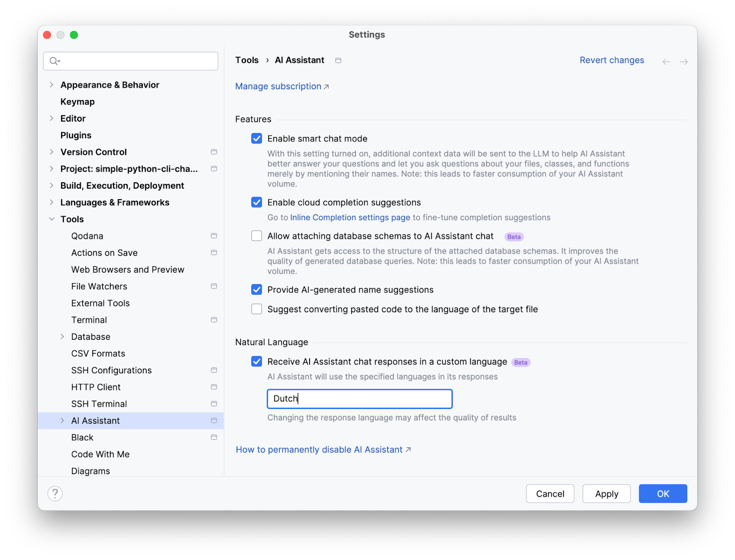Click the project icon next to SSH Configurations
The width and height of the screenshot is (735, 560).
click(x=214, y=370)
